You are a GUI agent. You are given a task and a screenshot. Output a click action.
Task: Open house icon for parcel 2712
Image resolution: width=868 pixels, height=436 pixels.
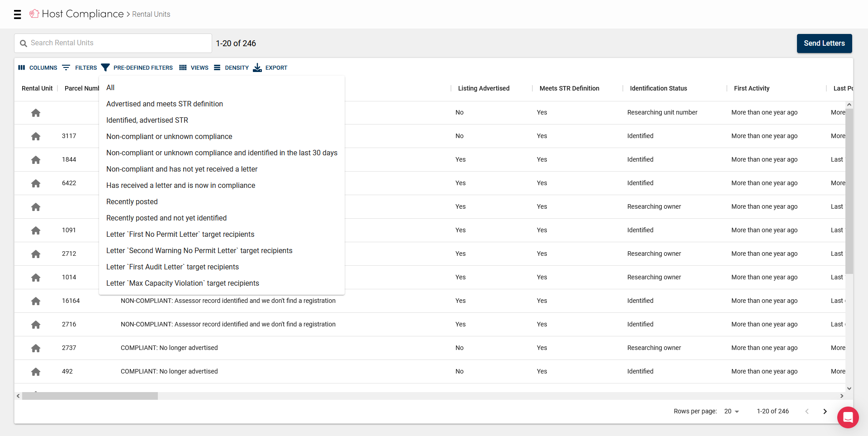(x=36, y=254)
